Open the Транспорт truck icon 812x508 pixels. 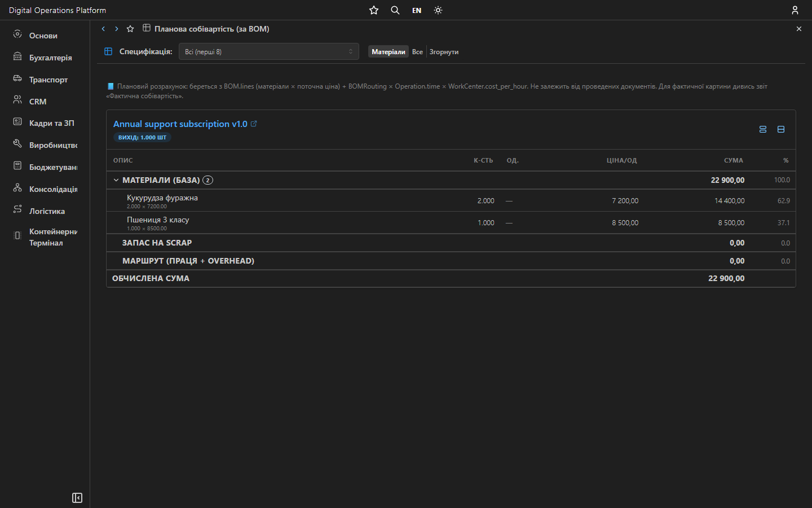(17, 78)
